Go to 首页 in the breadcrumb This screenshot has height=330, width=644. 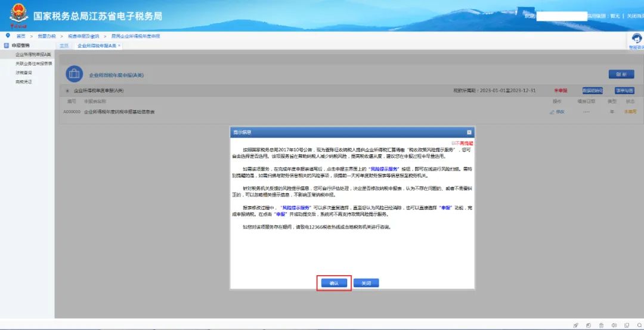click(21, 36)
